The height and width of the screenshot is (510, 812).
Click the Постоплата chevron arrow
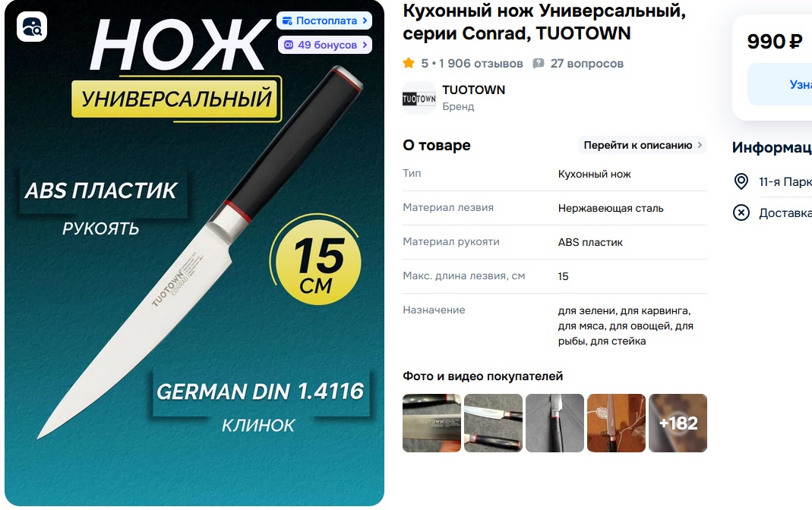[x=365, y=20]
